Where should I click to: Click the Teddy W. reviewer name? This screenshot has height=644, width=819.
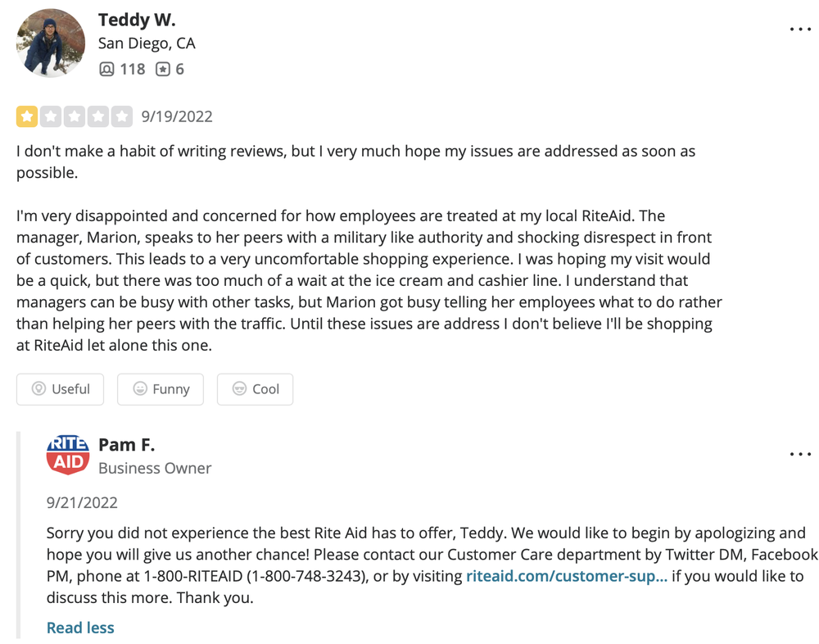[137, 20]
